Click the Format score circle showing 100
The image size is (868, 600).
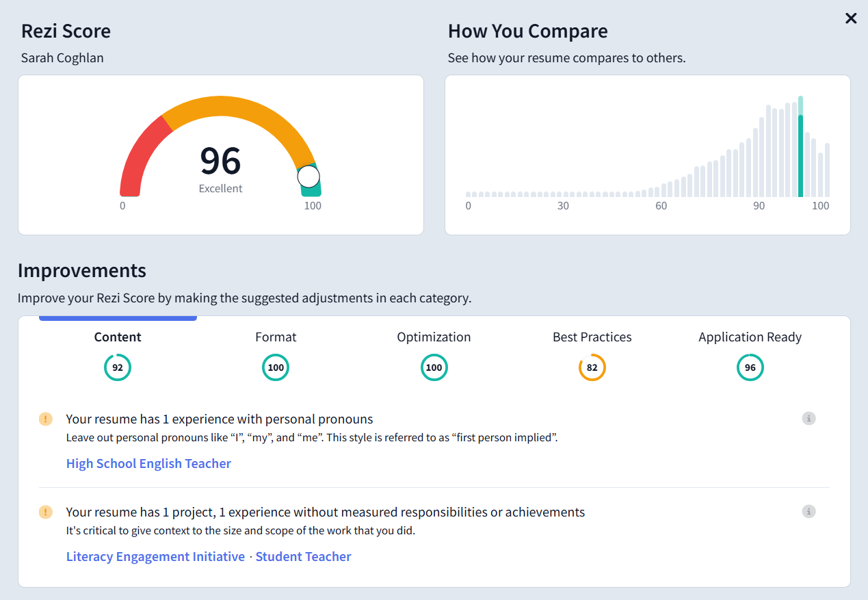point(276,367)
